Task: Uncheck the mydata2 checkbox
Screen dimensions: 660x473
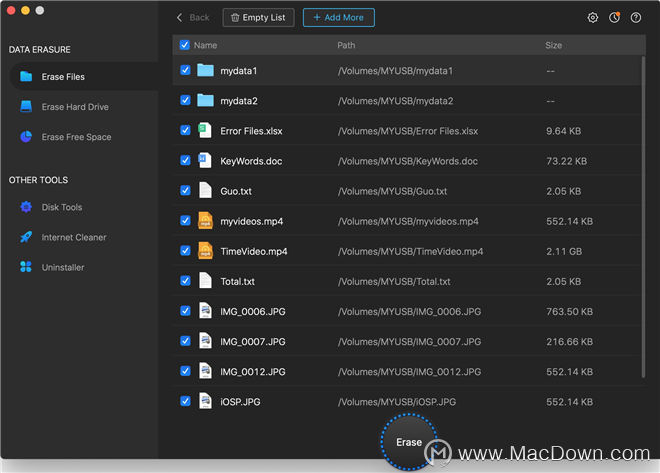Action: point(185,100)
